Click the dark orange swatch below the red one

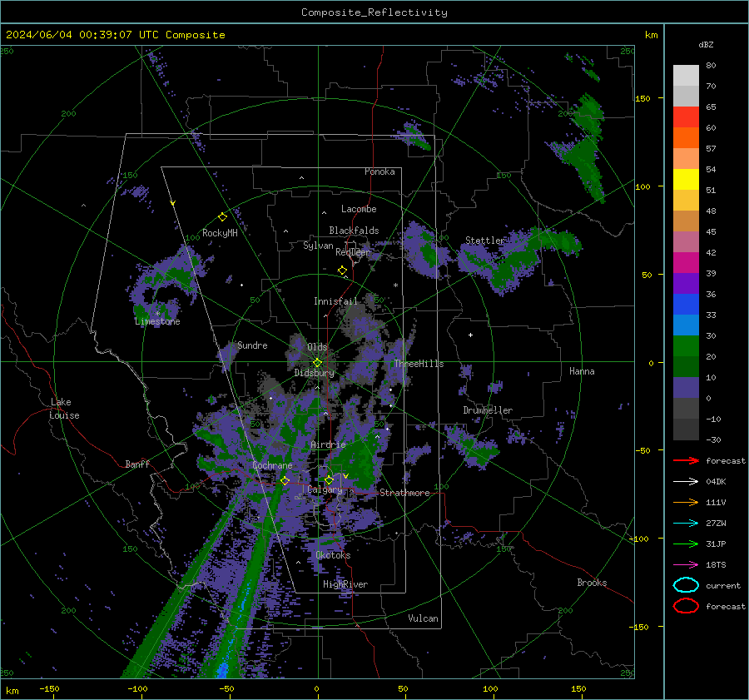point(686,137)
